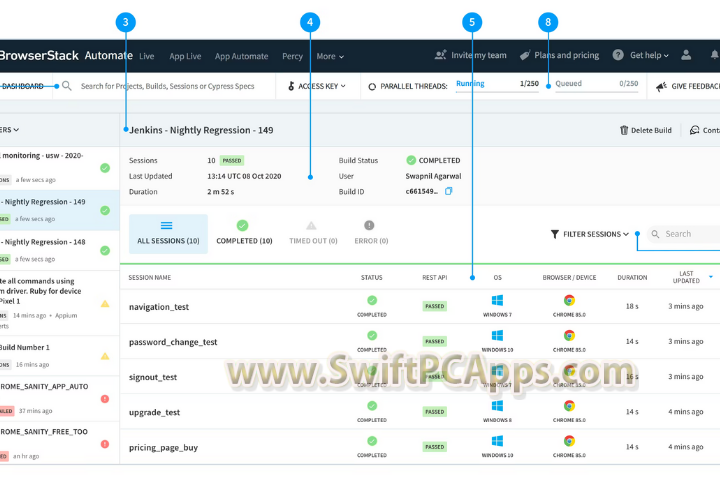Click the Delete Build button
Screen dimensions: 720x480
tap(645, 130)
